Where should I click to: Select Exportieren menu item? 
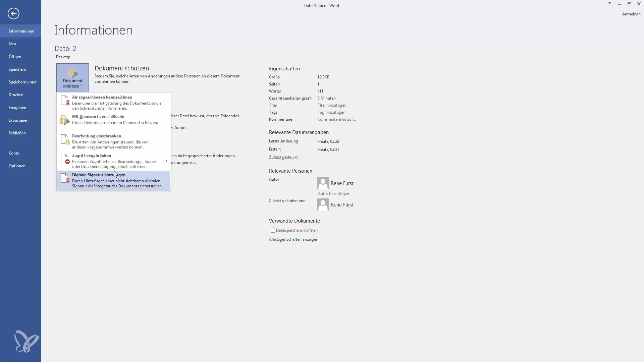coord(18,120)
